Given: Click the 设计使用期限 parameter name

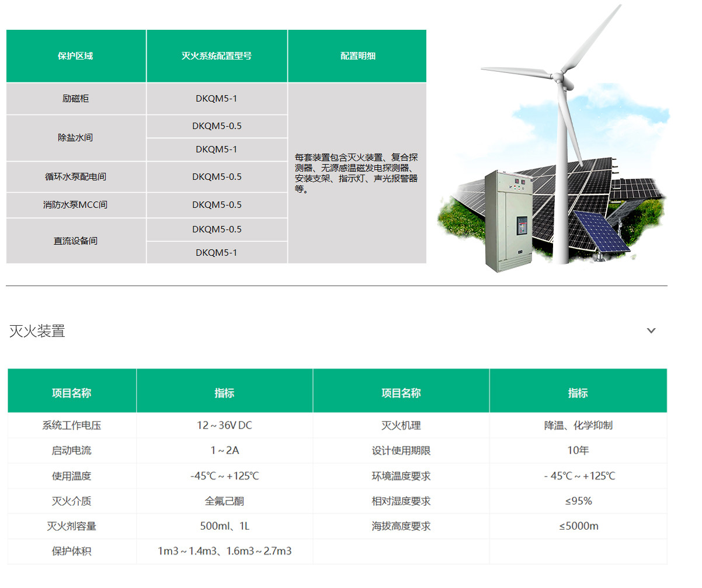Looking at the screenshot, I should [401, 451].
